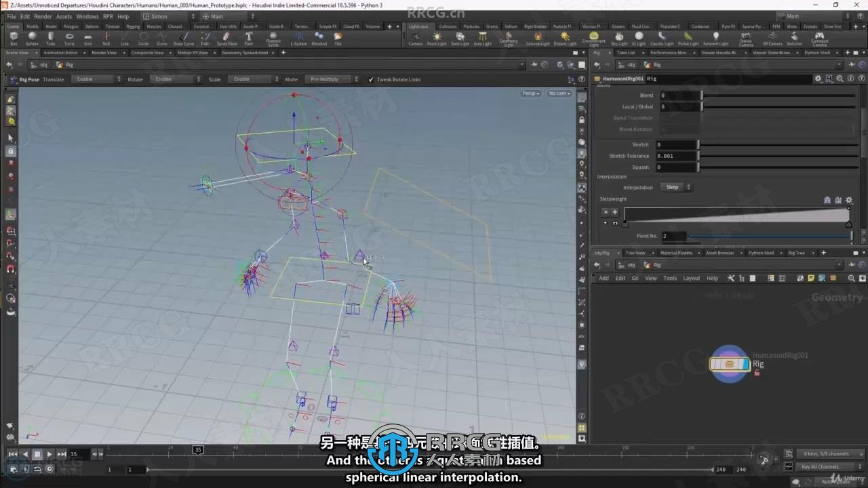The width and height of the screenshot is (868, 488).
Task: Switch to Animation Editor tab
Action: 60,52
